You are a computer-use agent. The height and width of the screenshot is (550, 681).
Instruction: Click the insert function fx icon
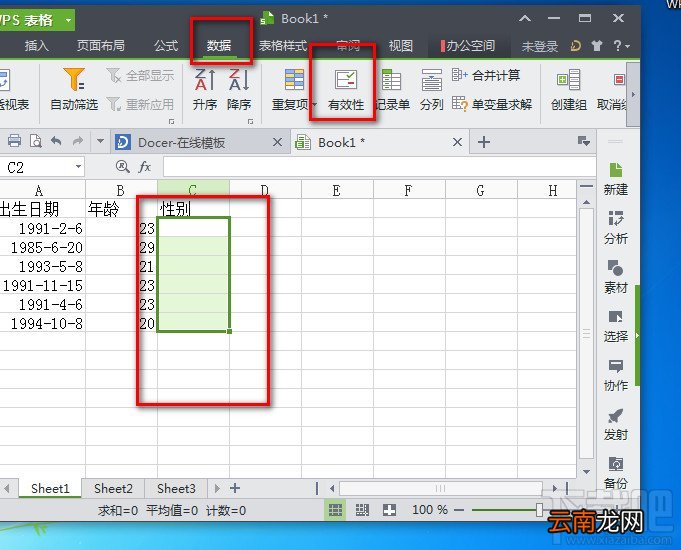(x=145, y=166)
